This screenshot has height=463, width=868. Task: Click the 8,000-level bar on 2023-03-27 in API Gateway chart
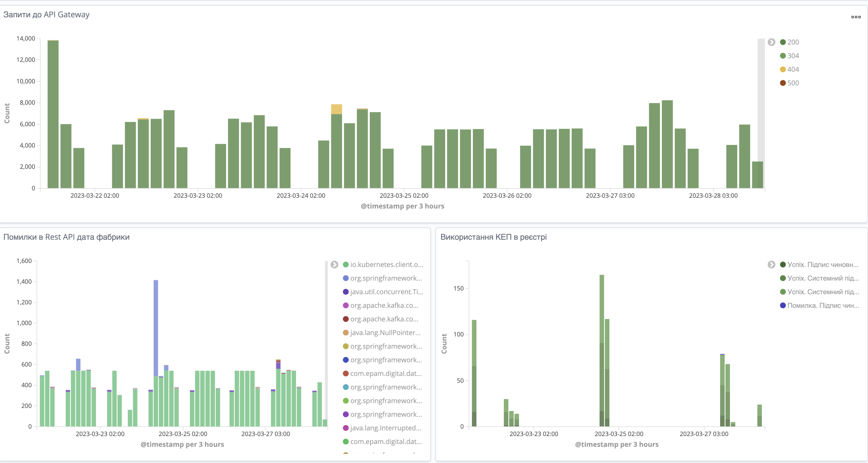click(667, 144)
